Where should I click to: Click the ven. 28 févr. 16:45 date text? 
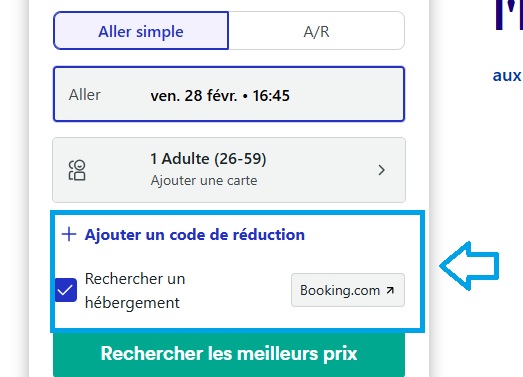tap(220, 96)
